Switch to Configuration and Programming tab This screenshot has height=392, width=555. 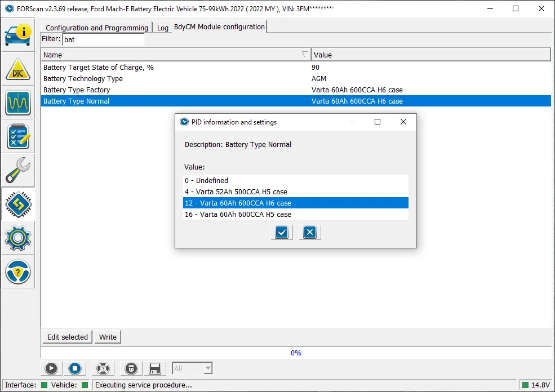pyautogui.click(x=96, y=28)
